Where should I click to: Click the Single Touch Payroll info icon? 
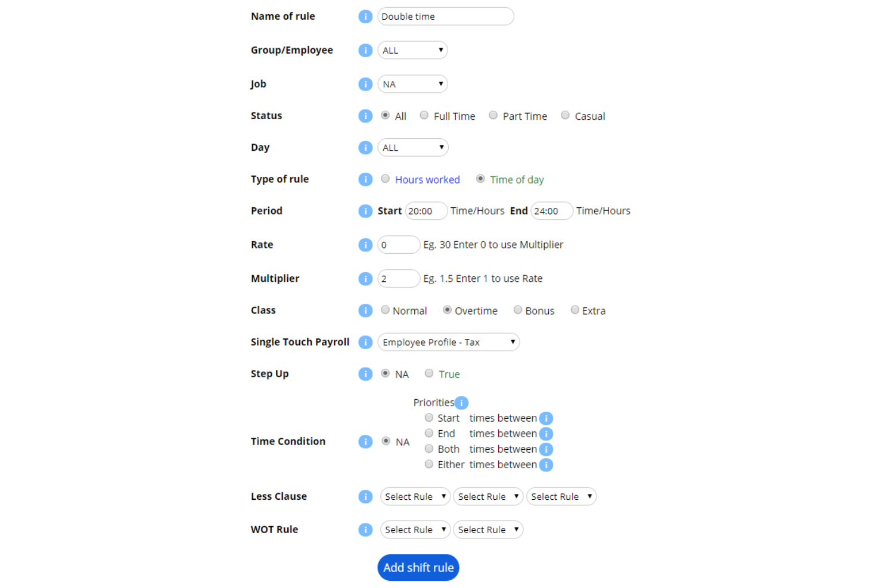tap(365, 342)
